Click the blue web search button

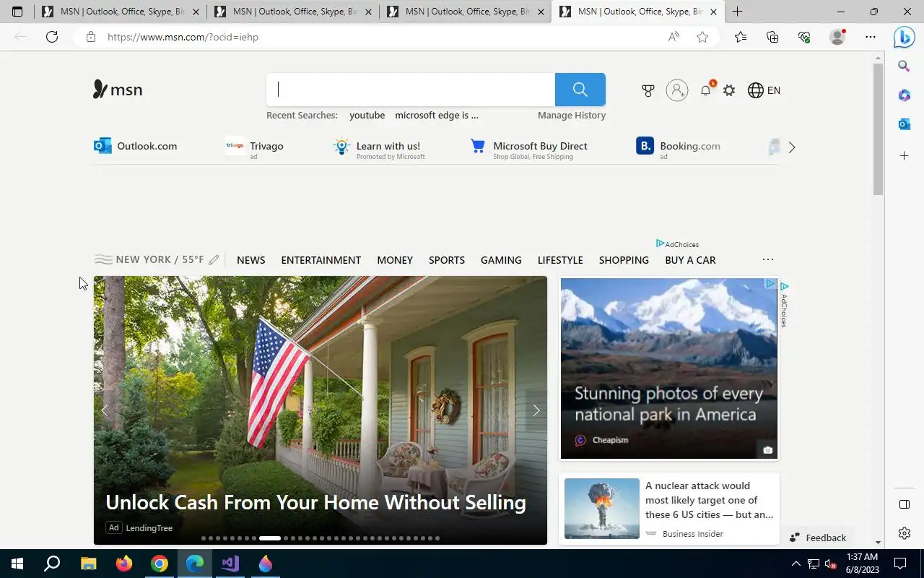click(x=580, y=90)
